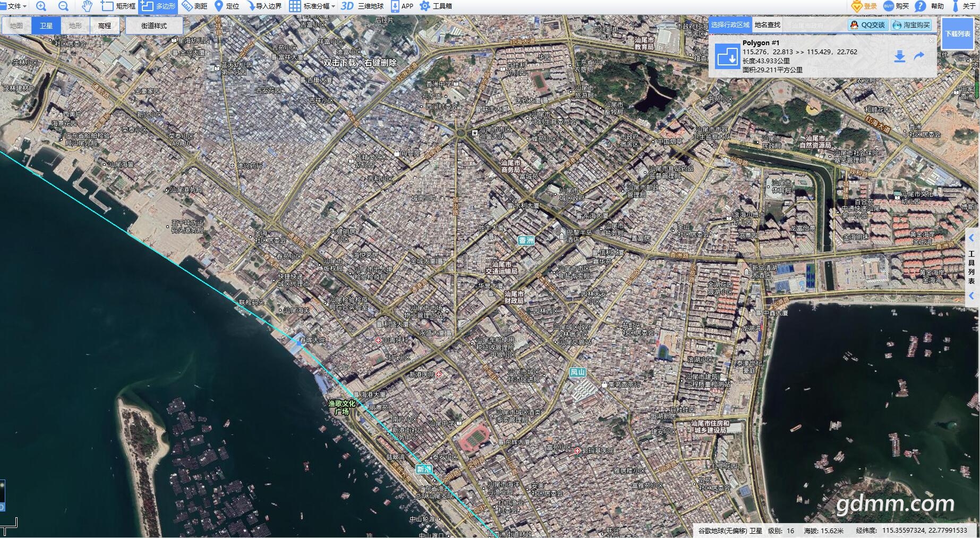Download Polygon #1 using the download arrow
The width and height of the screenshot is (980, 538).
899,56
